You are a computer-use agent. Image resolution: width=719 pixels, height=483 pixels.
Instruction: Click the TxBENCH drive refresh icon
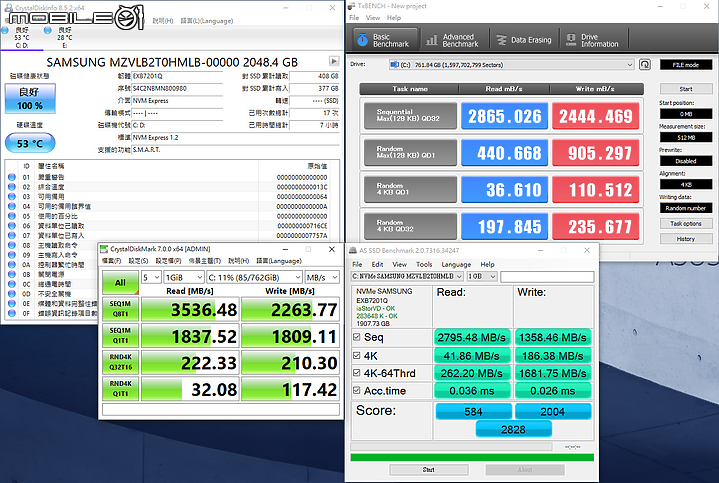645,65
